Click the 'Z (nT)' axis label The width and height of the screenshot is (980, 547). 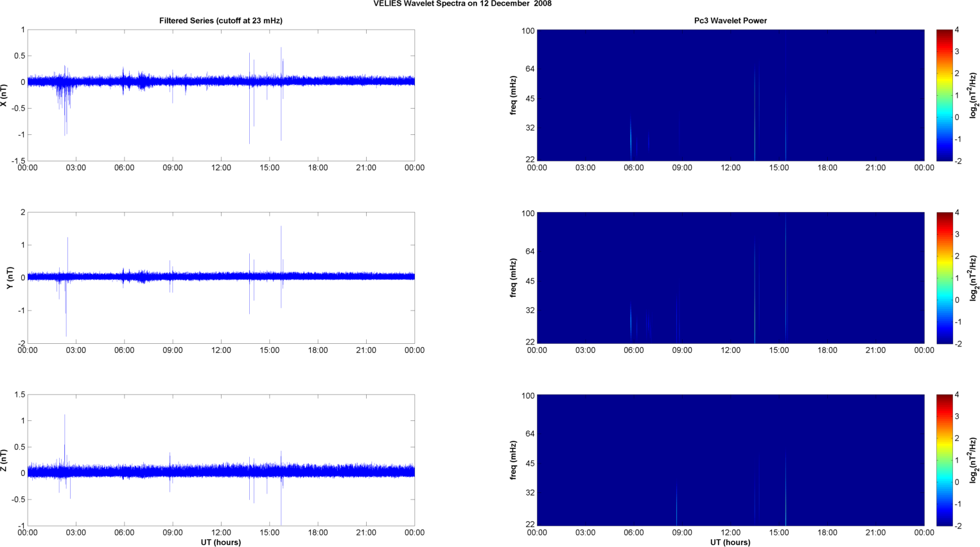[4, 460]
